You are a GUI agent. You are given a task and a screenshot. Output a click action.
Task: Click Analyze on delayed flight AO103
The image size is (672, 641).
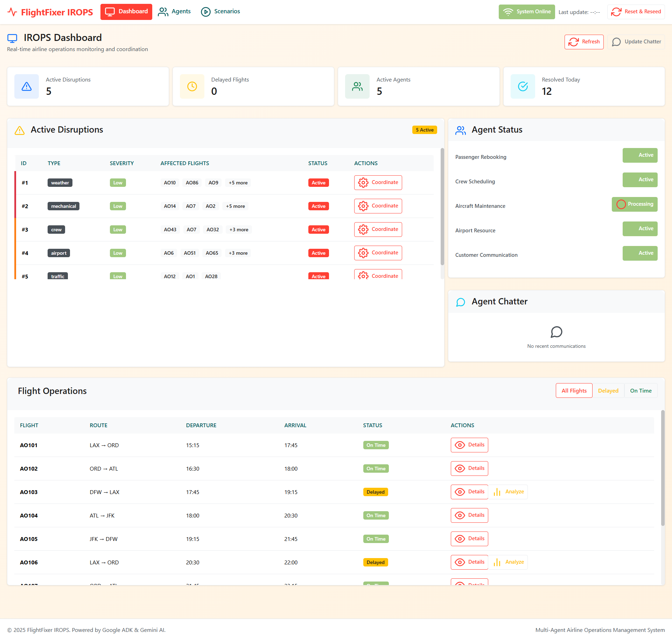[x=508, y=492]
